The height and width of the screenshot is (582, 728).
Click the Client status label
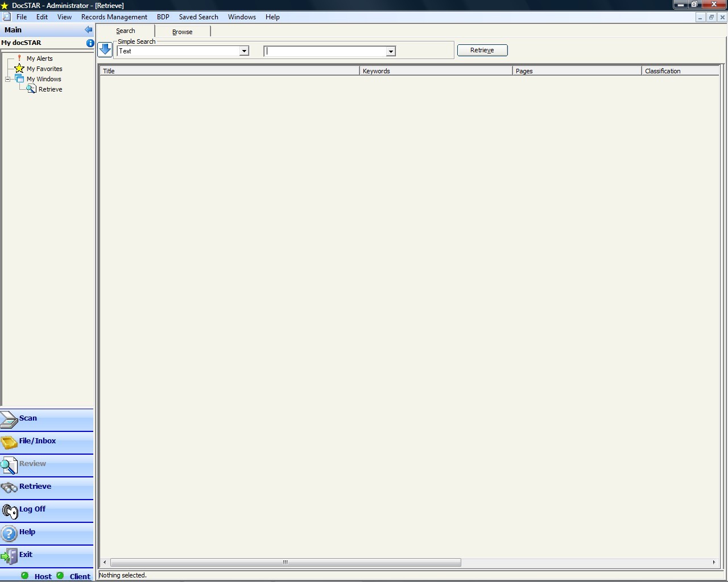[80, 576]
